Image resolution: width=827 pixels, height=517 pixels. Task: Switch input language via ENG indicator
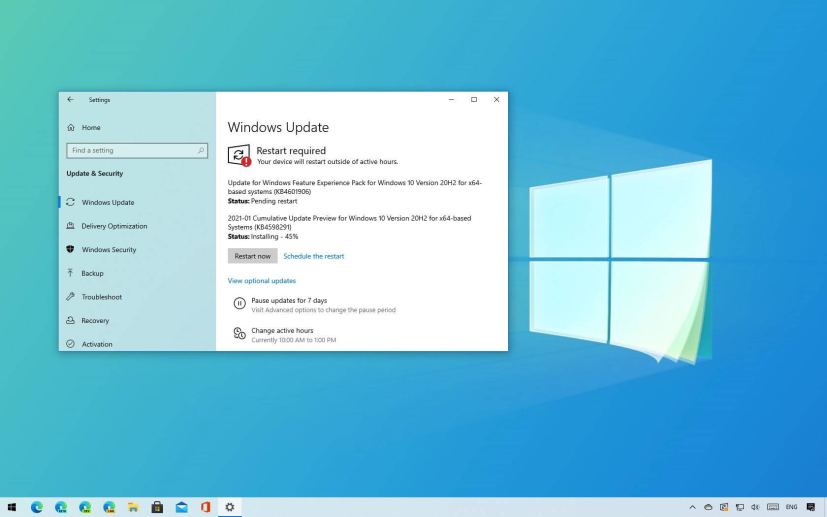791,507
